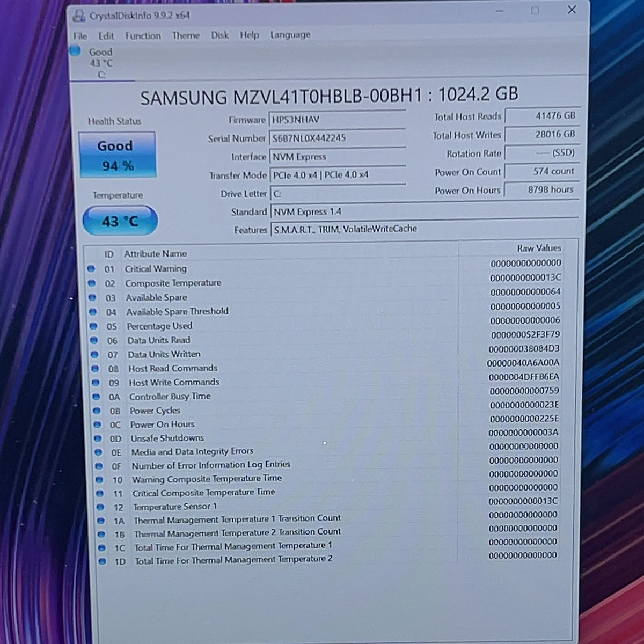
Task: Click the Total Host Reads value 41476 GB
Action: tap(541, 115)
